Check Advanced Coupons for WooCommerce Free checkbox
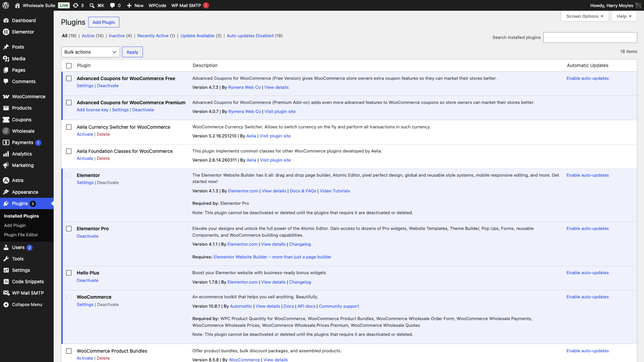This screenshot has width=644, height=362. (69, 78)
